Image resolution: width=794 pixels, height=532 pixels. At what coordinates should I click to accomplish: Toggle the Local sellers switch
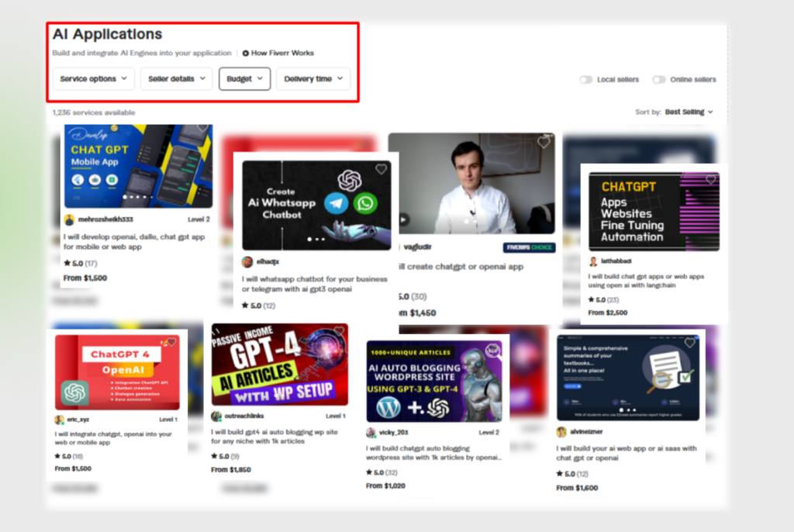586,80
